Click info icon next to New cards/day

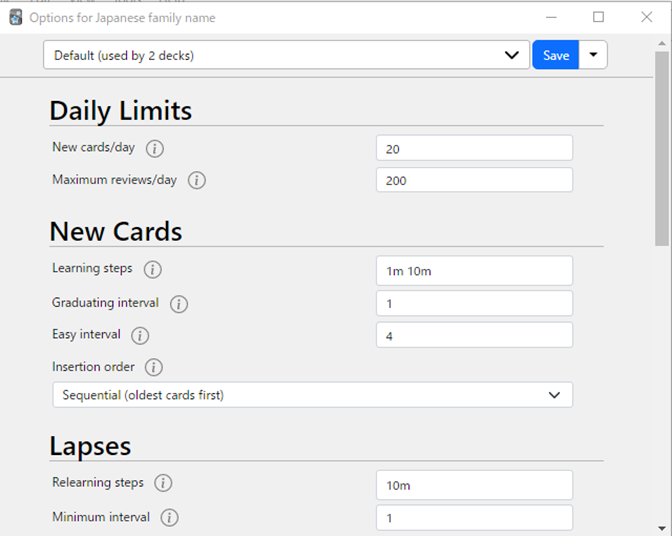point(155,149)
